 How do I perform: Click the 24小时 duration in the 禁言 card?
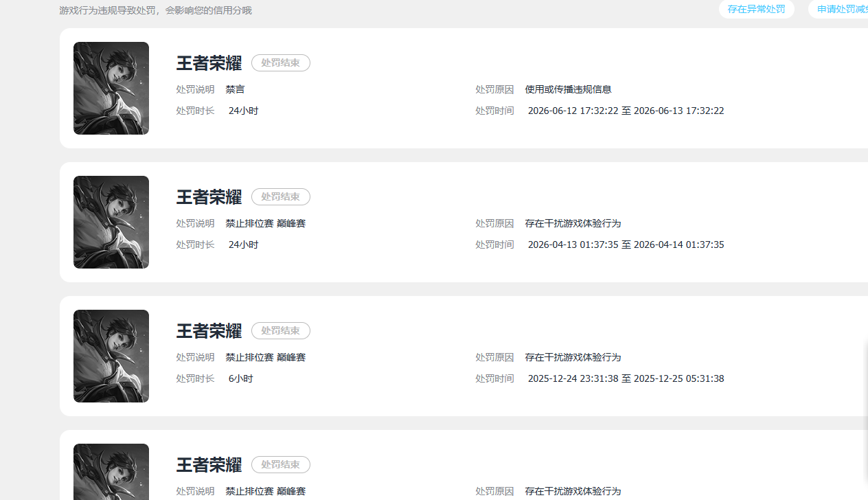(x=243, y=111)
